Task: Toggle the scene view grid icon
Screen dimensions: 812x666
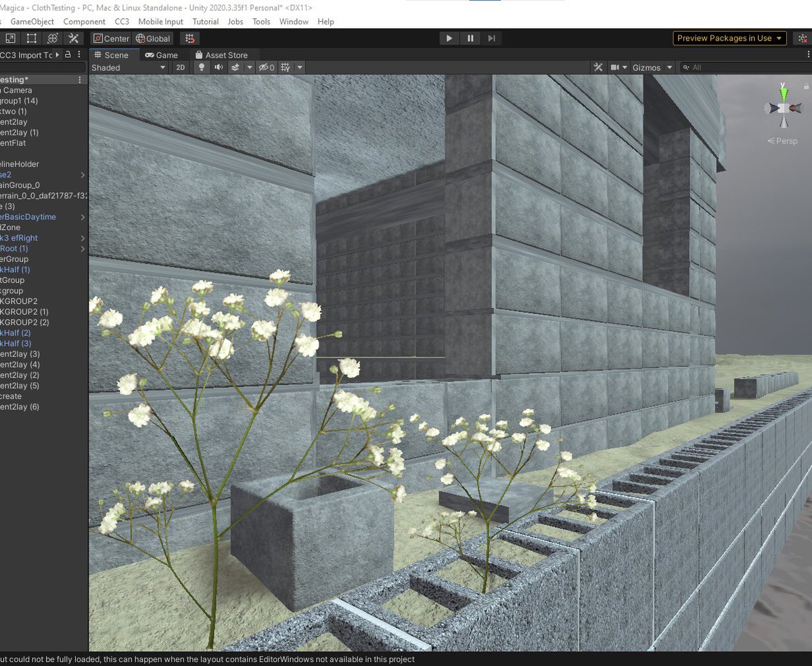Action: (x=286, y=68)
